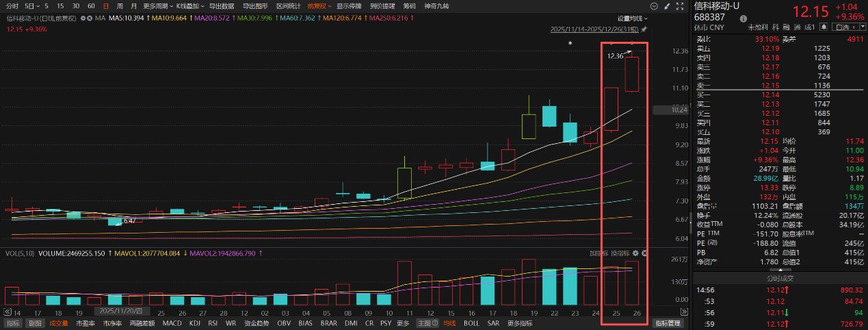Click the 导出数据 export data button
The image size is (868, 330).
221,5
